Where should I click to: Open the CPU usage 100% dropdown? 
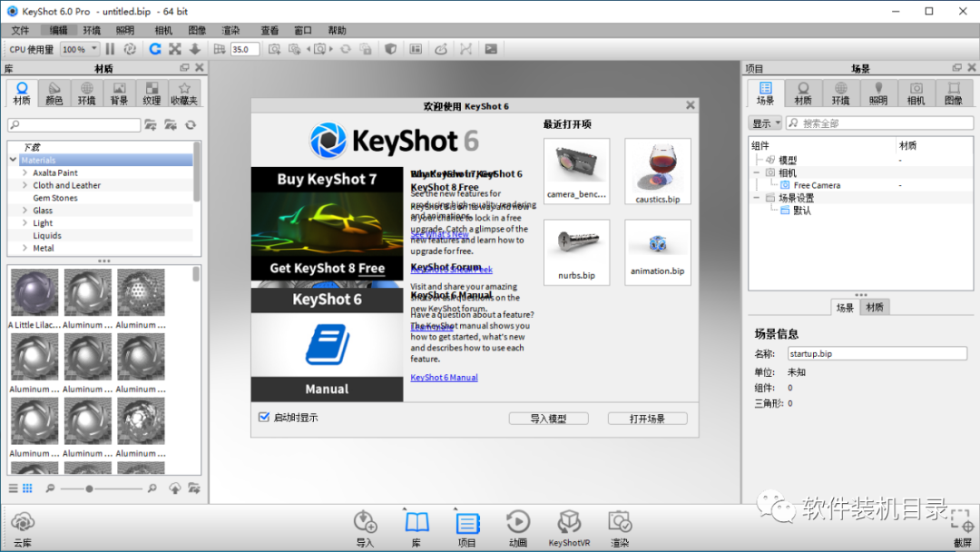click(79, 49)
